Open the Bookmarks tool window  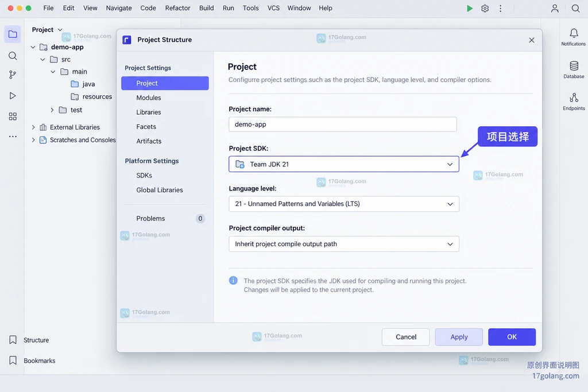[x=13, y=360]
